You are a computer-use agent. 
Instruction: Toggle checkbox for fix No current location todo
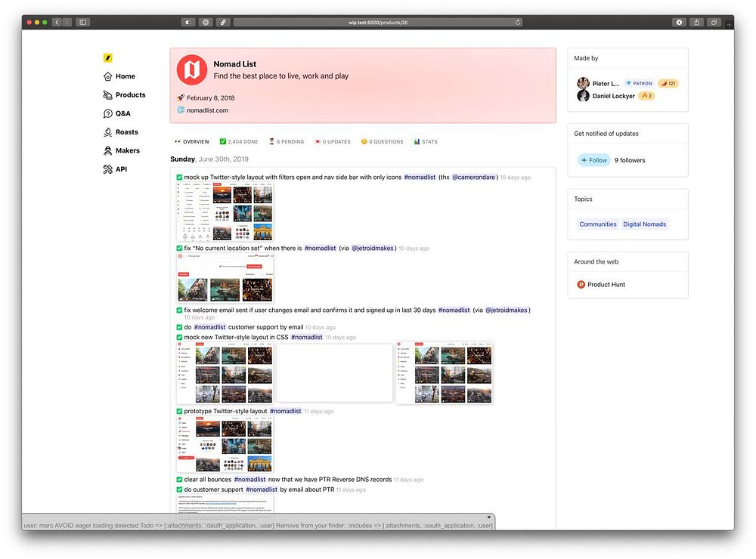pyautogui.click(x=179, y=249)
